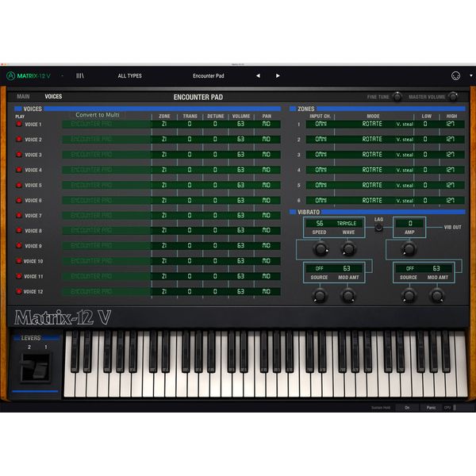Click the amp SOURCE knob
The height and width of the screenshot is (476, 476).
[x=409, y=295]
